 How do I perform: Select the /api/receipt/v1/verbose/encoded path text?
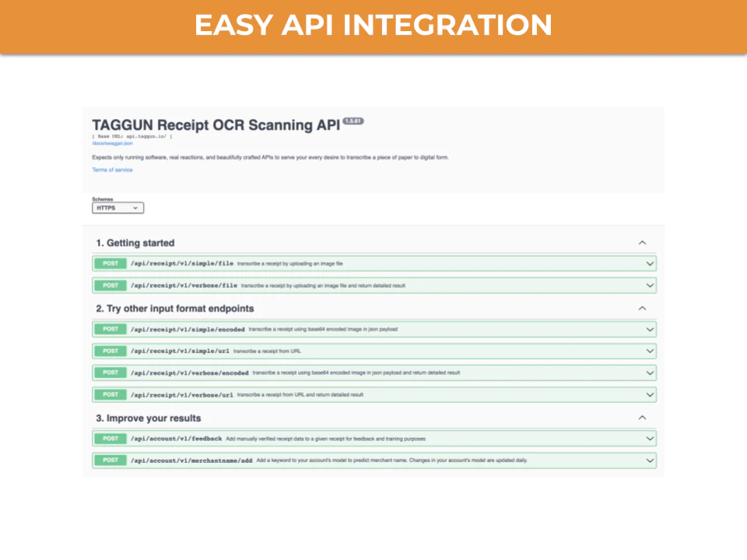[190, 373]
